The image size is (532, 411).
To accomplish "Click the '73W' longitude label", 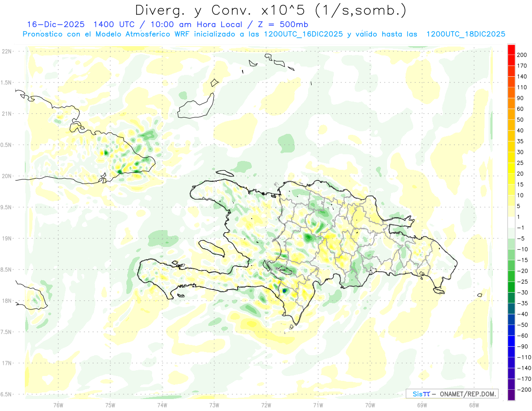I will [214, 405].
